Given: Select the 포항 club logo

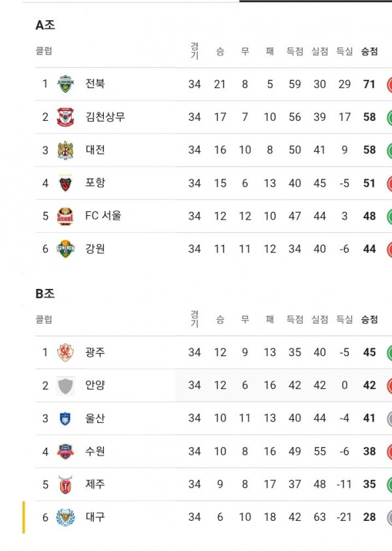Looking at the screenshot, I should pyautogui.click(x=65, y=183).
